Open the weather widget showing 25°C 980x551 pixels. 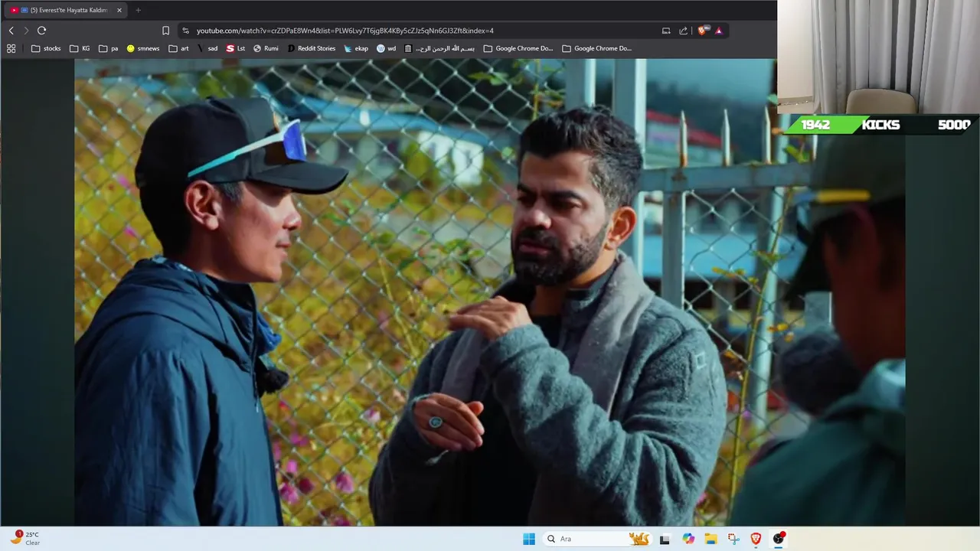click(25, 539)
